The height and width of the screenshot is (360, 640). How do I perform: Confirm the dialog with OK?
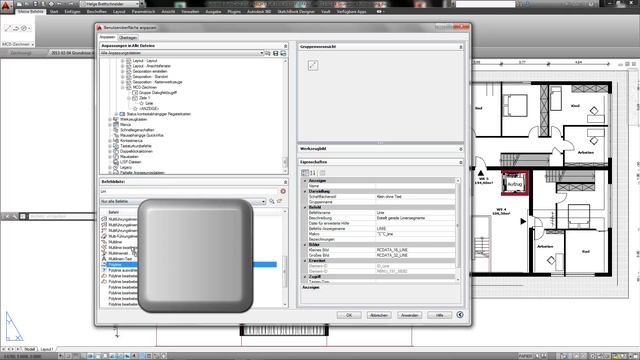point(349,315)
